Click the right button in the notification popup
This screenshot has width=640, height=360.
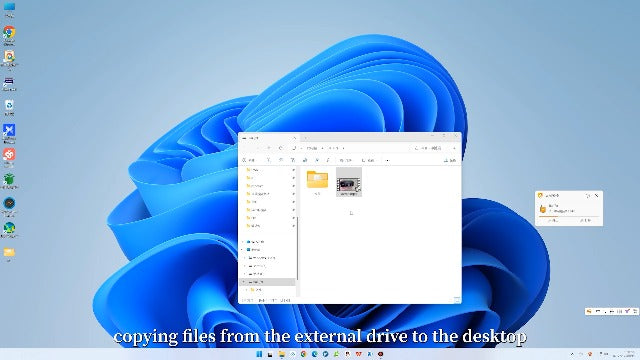click(x=586, y=220)
